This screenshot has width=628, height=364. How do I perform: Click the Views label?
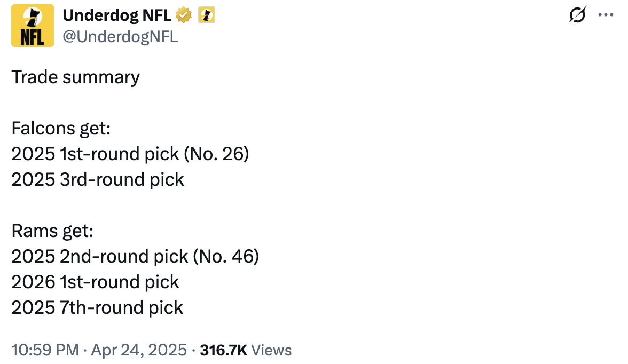[x=271, y=350]
